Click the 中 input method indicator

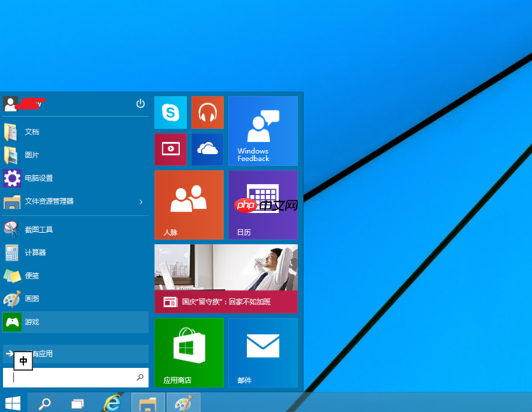23,361
